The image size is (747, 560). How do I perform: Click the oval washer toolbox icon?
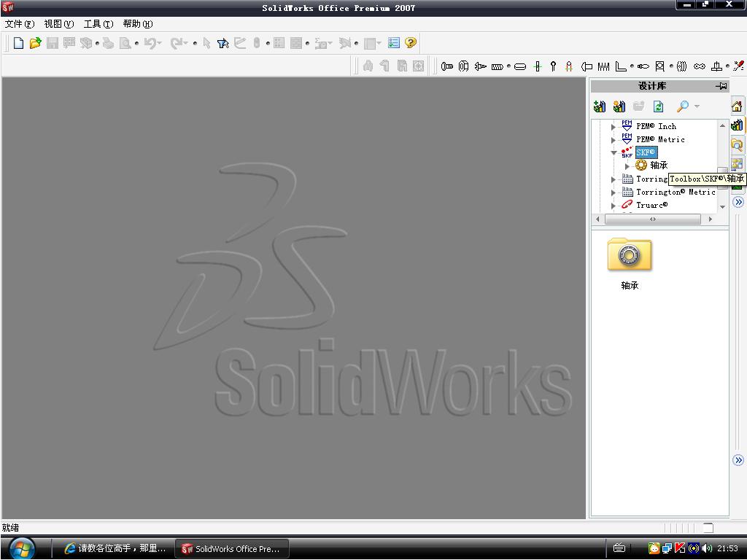click(x=520, y=66)
